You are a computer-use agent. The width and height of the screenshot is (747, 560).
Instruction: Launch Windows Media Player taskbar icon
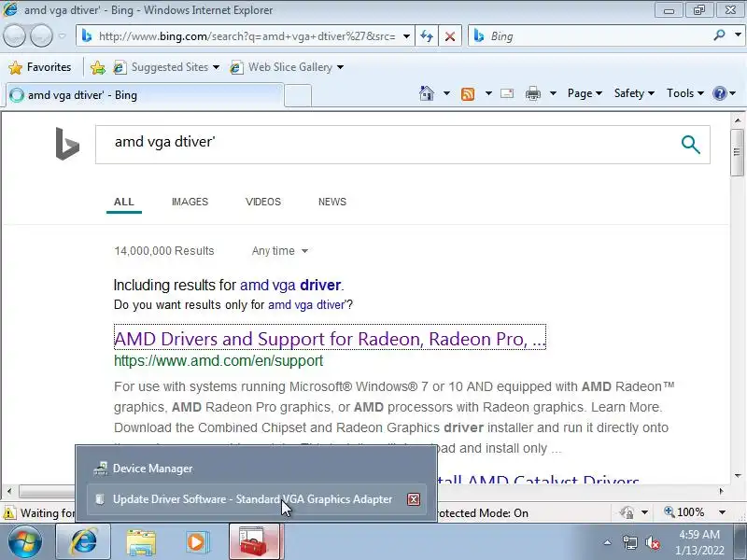coord(196,542)
